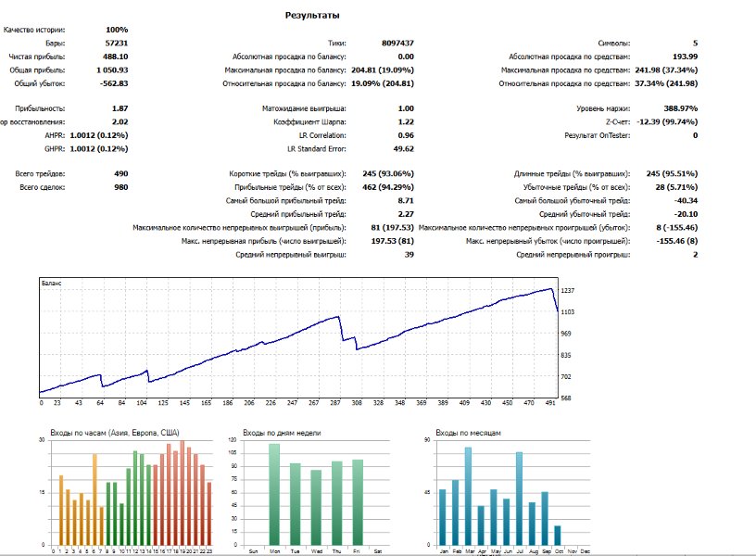Click the Jul bar in monthly chart

(x=519, y=499)
